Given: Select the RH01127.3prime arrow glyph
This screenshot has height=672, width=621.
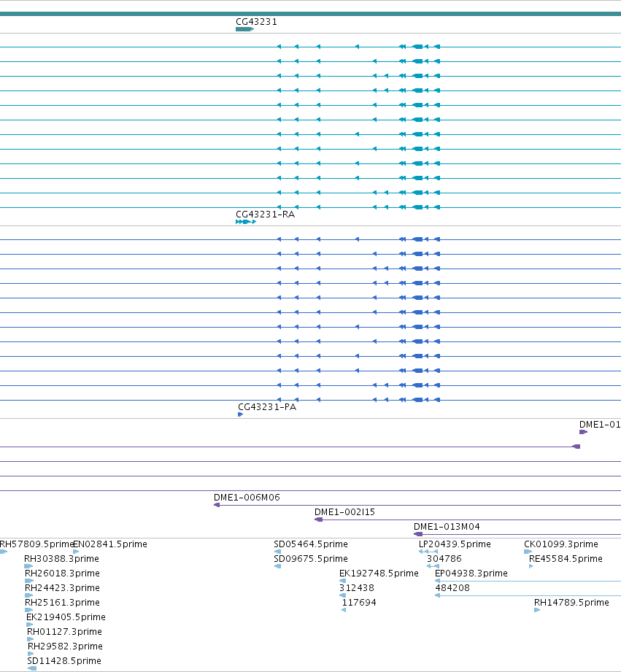Looking at the screenshot, I should pyautogui.click(x=31, y=639).
